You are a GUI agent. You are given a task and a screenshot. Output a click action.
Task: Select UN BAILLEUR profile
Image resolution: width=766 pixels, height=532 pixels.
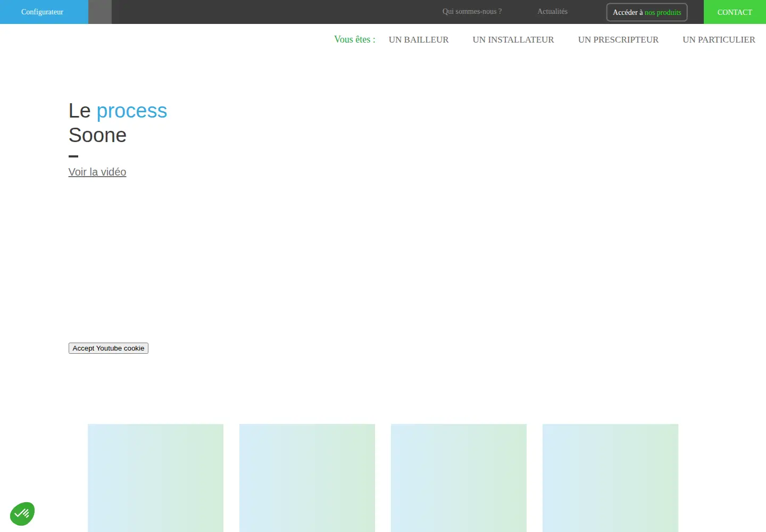point(419,39)
